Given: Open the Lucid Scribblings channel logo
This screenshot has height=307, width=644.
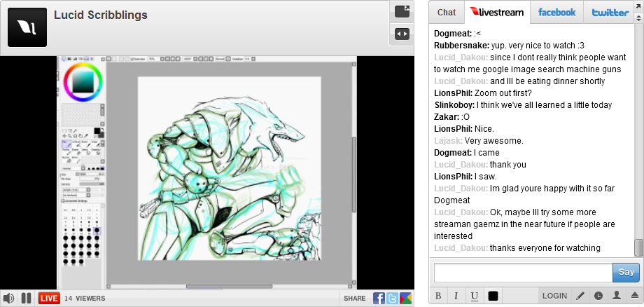Looking at the screenshot, I should (27, 27).
